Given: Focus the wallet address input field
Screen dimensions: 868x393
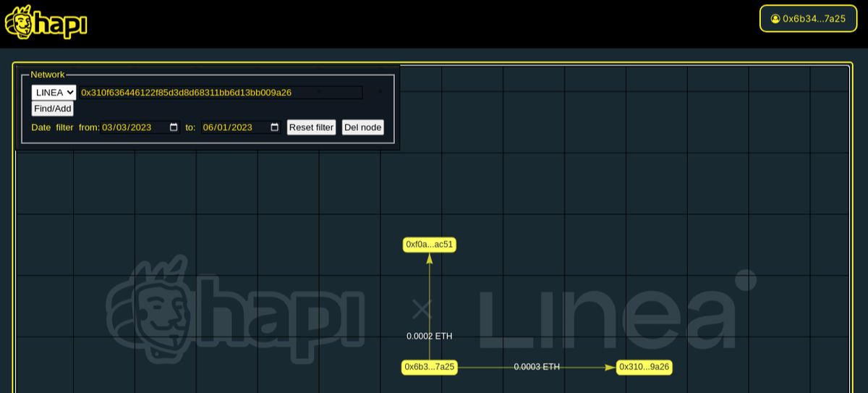Looking at the screenshot, I should coord(221,93).
